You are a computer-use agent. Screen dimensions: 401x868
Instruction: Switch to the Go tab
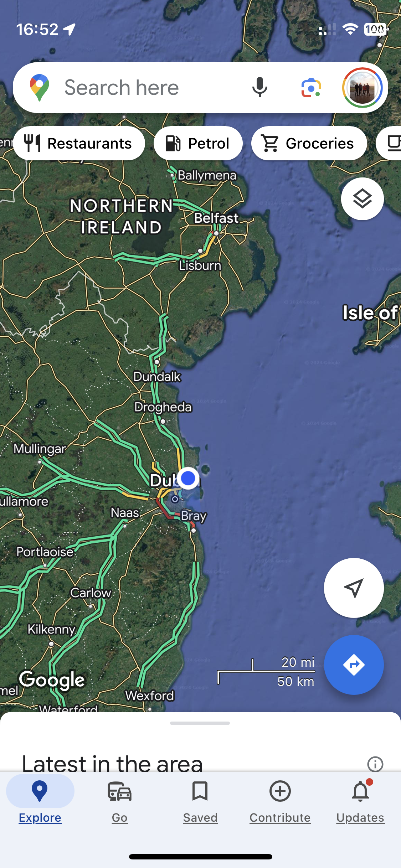point(120,802)
